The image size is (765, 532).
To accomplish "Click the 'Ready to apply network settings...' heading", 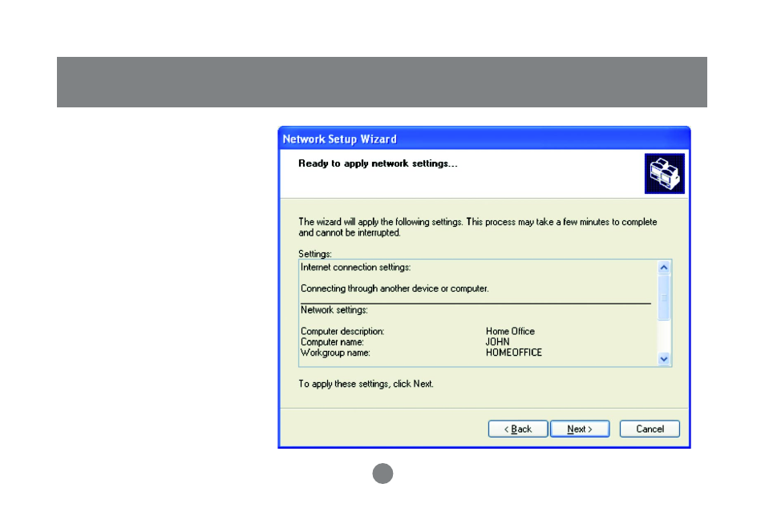I will [x=378, y=163].
